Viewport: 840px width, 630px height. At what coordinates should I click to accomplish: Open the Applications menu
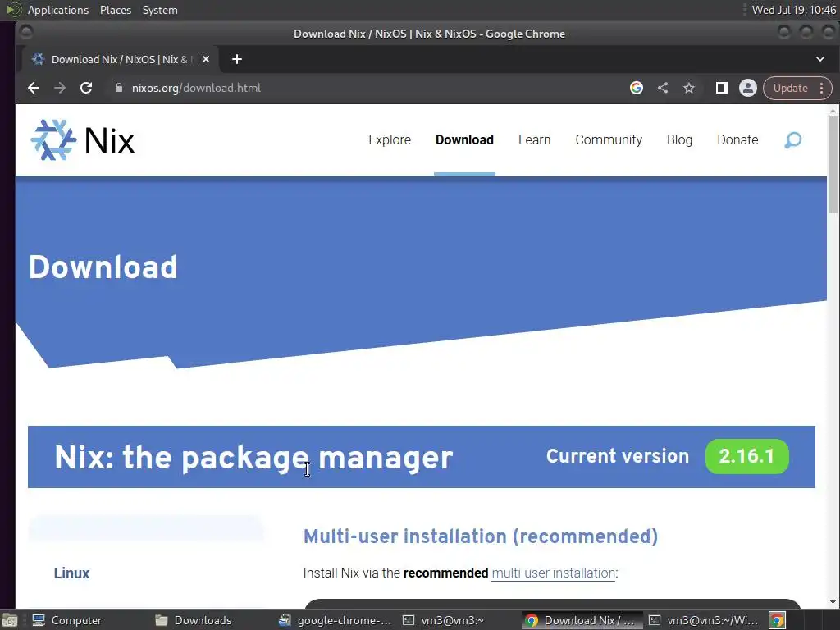(58, 10)
